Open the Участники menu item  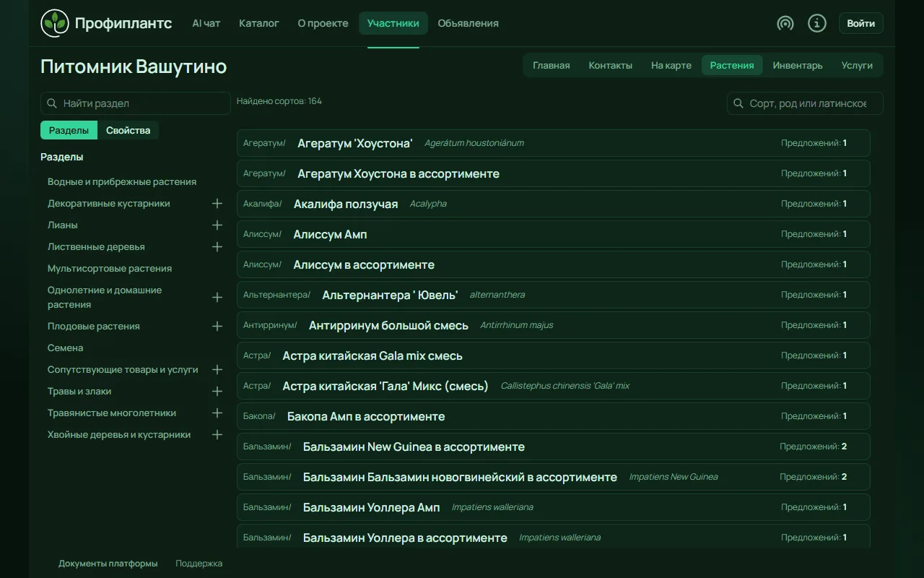(x=393, y=23)
